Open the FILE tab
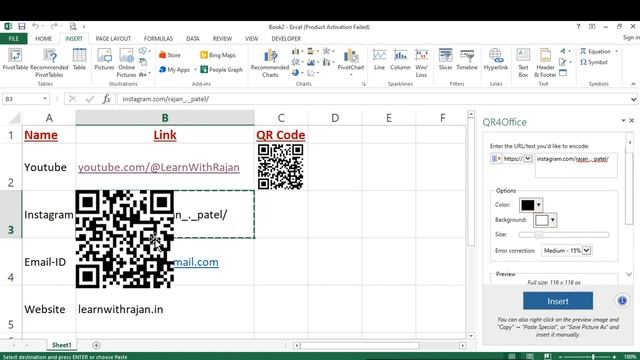The width and height of the screenshot is (640, 360). (x=13, y=38)
